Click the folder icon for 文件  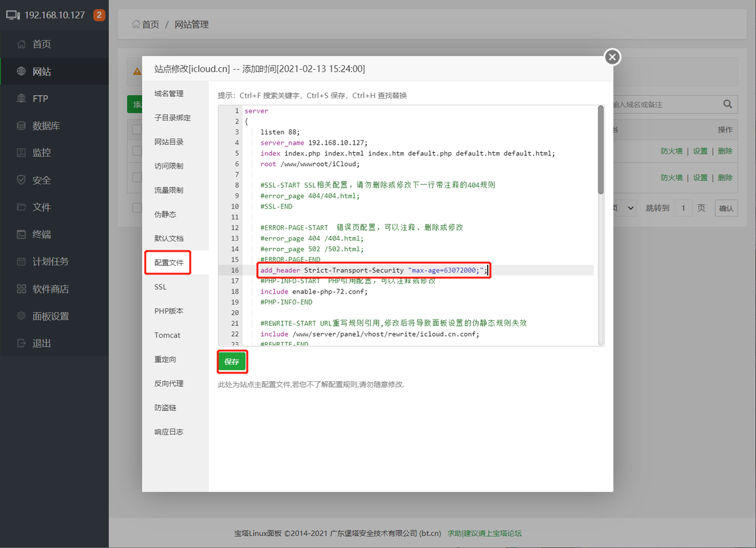coord(21,207)
